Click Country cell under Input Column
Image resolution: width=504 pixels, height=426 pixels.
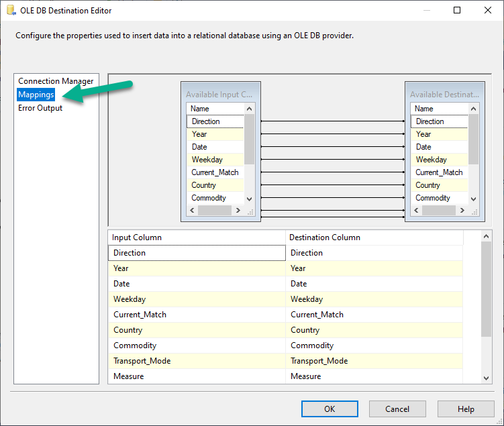(x=197, y=330)
